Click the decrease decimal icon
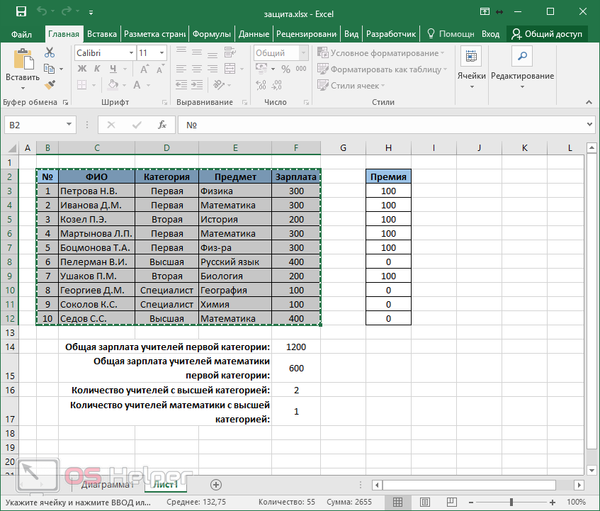Image resolution: width=600 pixels, height=511 pixels. tap(277, 85)
